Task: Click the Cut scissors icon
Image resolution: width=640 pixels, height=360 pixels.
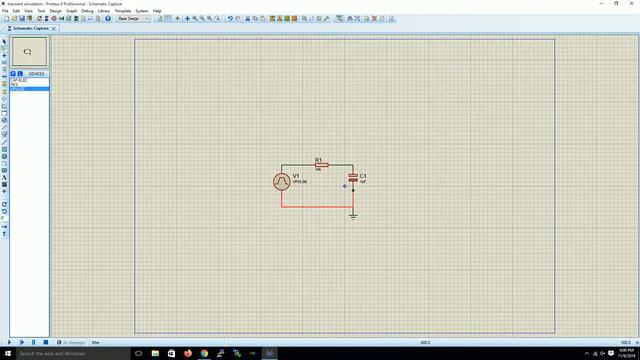Action: pyautogui.click(x=247, y=19)
